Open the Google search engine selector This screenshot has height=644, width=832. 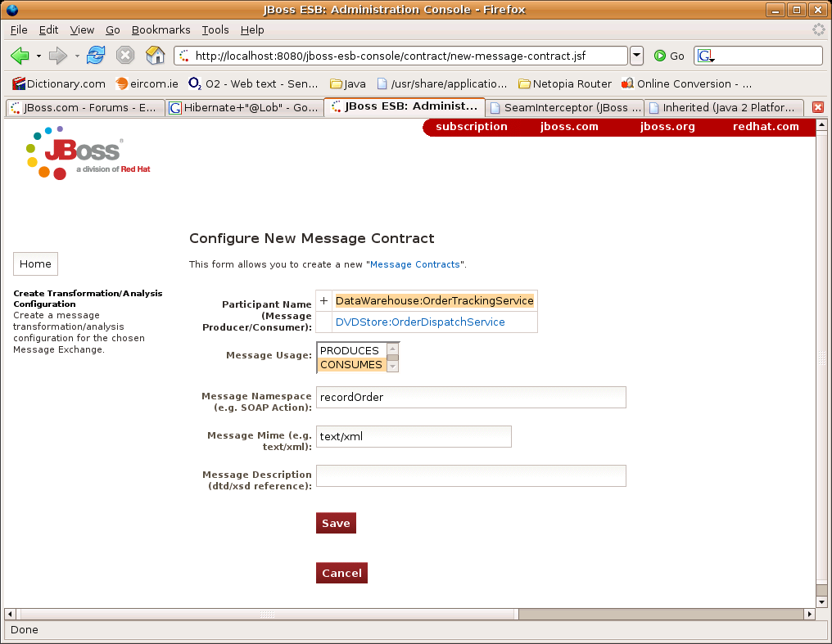click(706, 56)
